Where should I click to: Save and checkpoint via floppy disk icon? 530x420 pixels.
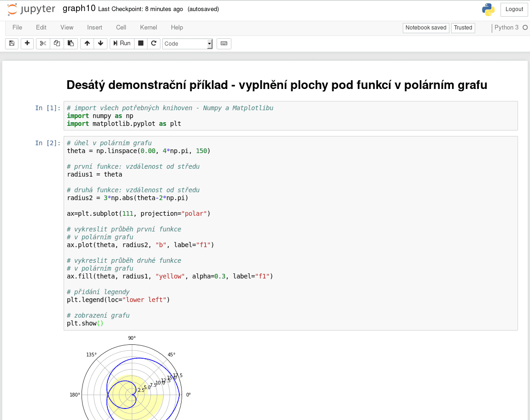[12, 43]
